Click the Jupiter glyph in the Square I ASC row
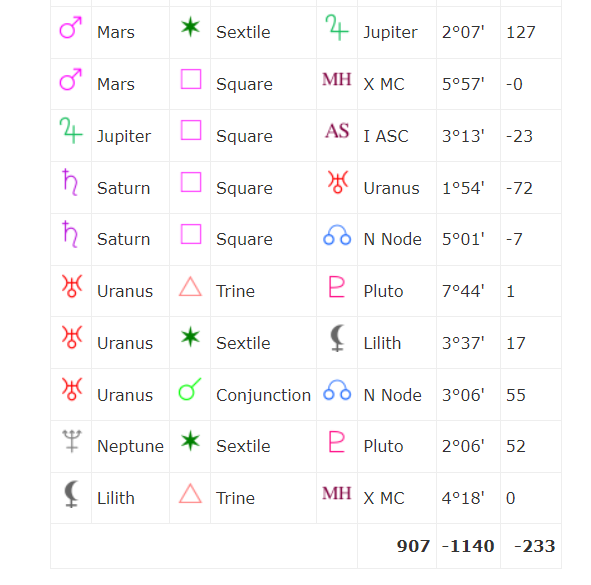The height and width of the screenshot is (585, 591). 71,131
